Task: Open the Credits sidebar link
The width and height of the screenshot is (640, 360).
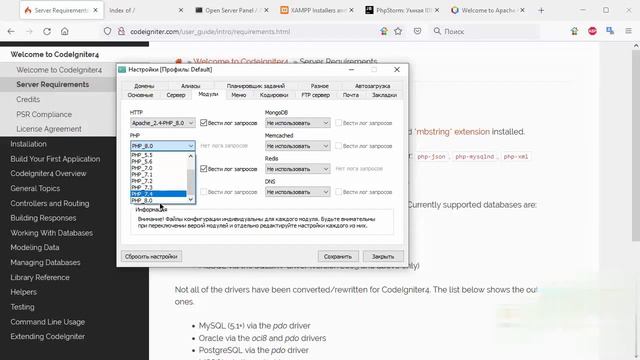Action: (28, 100)
